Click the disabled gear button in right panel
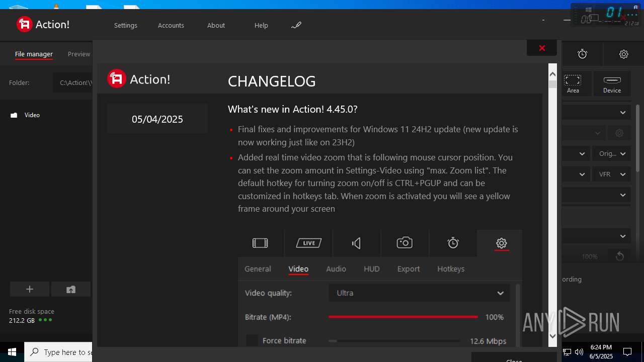 click(619, 133)
